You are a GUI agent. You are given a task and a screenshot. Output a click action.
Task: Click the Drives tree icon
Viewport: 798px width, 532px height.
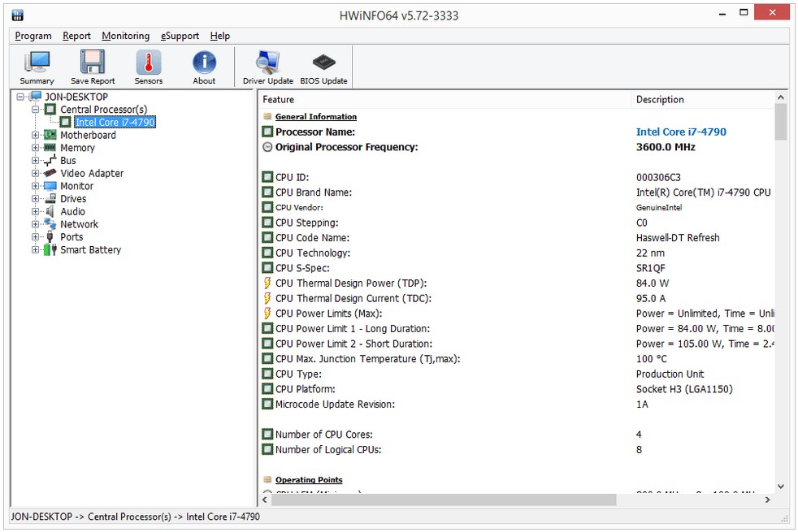pyautogui.click(x=50, y=198)
